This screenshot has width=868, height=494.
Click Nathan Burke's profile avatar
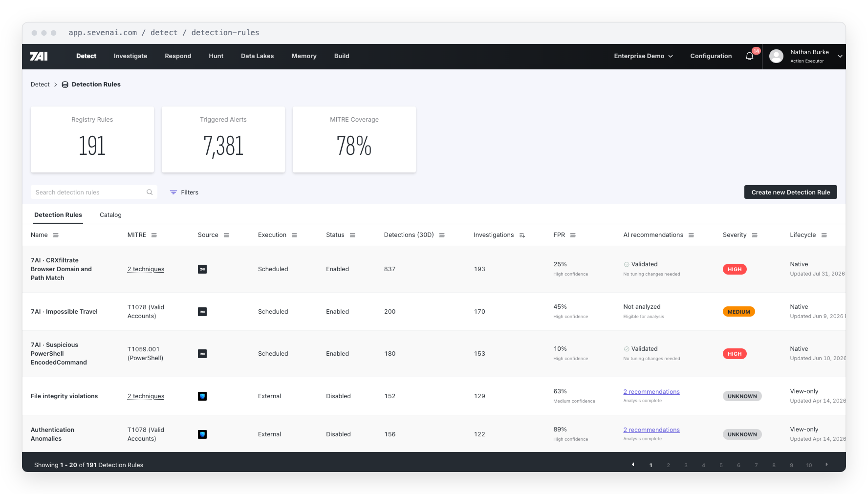[776, 56]
